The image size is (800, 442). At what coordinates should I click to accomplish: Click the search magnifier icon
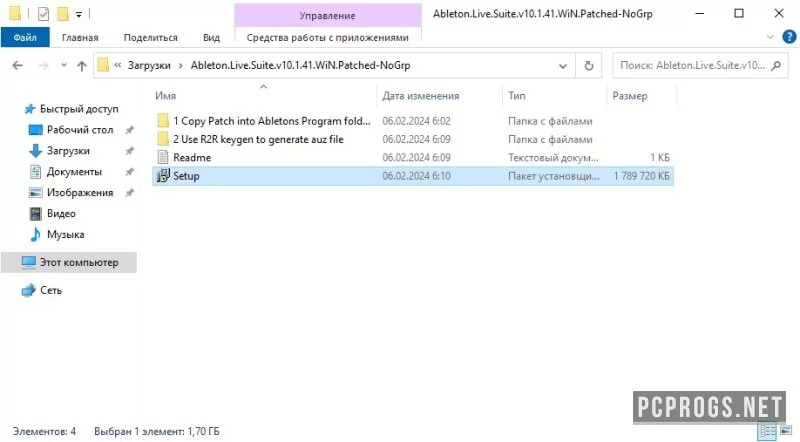tap(776, 65)
